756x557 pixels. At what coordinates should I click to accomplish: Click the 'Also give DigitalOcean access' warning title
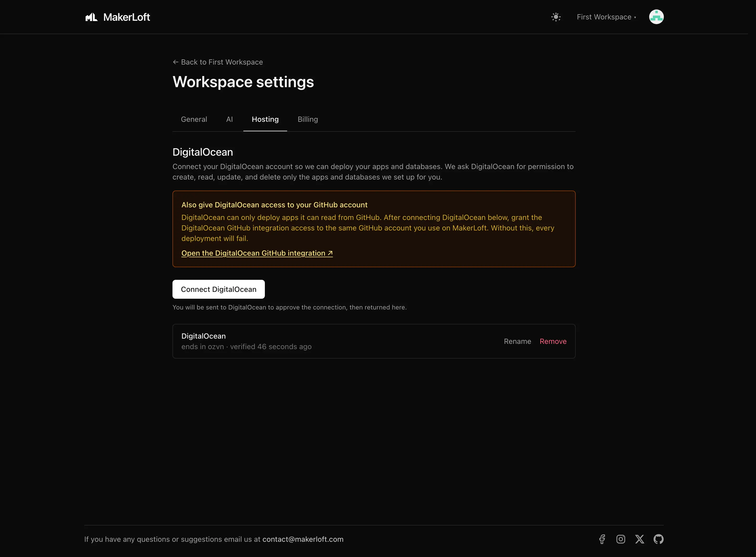coord(275,205)
